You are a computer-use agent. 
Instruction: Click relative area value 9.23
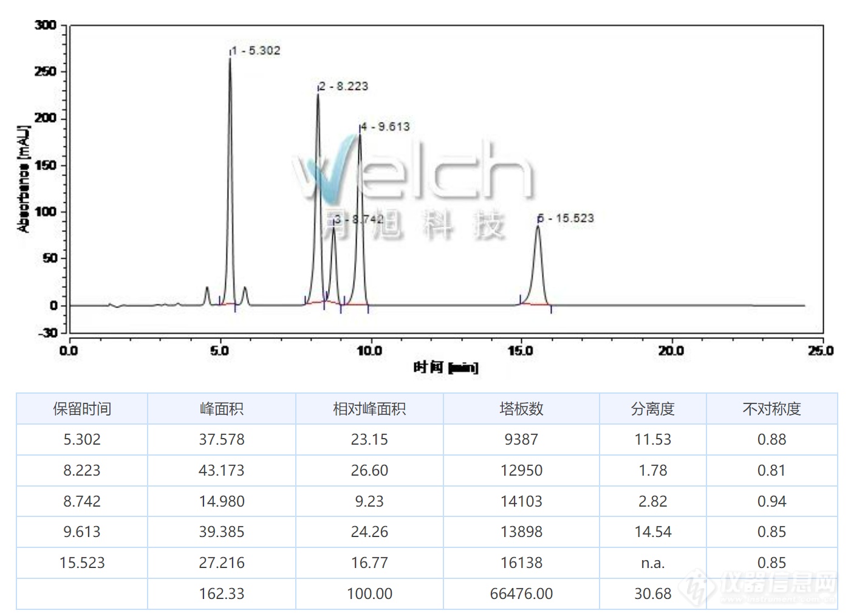369,501
